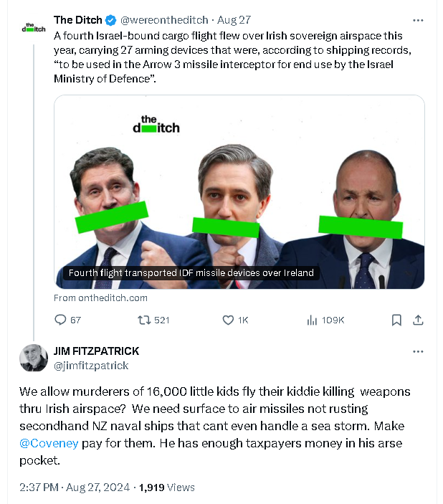This screenshot has width=443, height=504.
Task: Click the @jimfitzpatrick handle
Action: coord(91,366)
